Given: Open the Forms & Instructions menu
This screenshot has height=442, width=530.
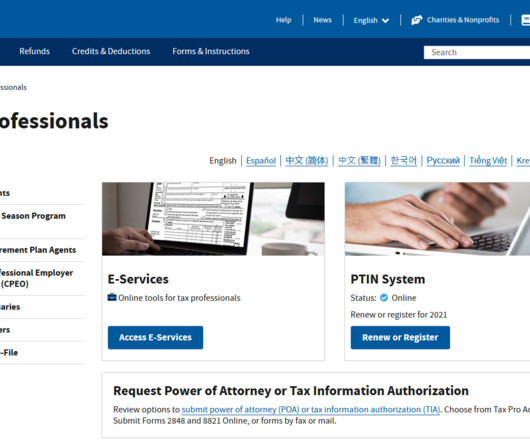Looking at the screenshot, I should pyautogui.click(x=211, y=51).
